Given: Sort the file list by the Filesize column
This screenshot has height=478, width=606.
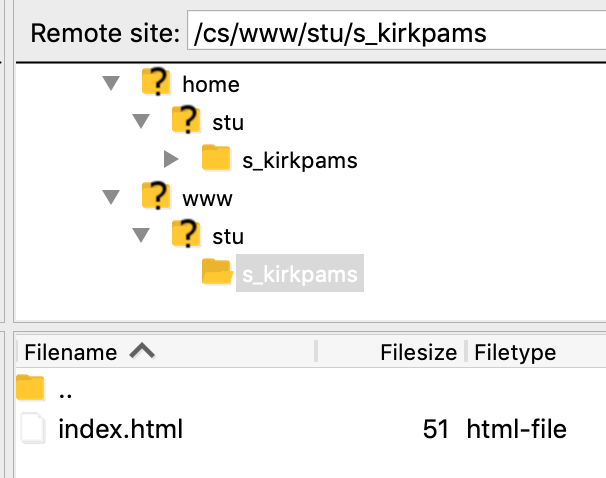Looking at the screenshot, I should coord(418,352).
